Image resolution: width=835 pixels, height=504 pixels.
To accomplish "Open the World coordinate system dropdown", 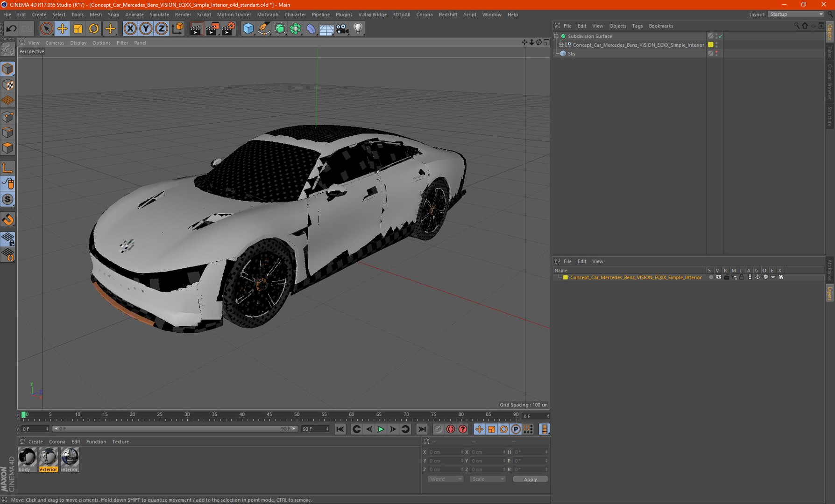I will [x=445, y=479].
